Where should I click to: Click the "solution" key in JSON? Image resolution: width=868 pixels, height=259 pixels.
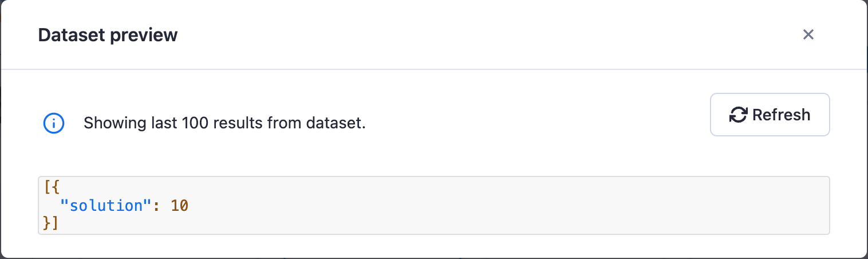pyautogui.click(x=105, y=205)
